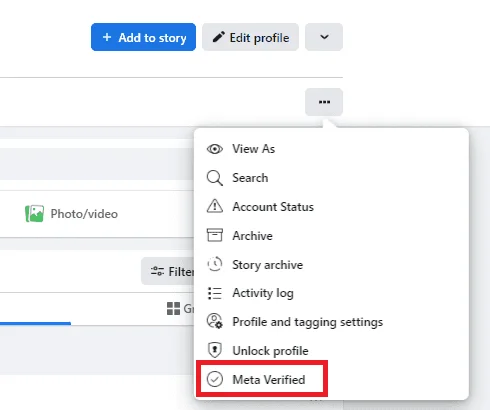The image size is (490, 410).
Task: Select View As from the menu
Action: pos(331,149)
